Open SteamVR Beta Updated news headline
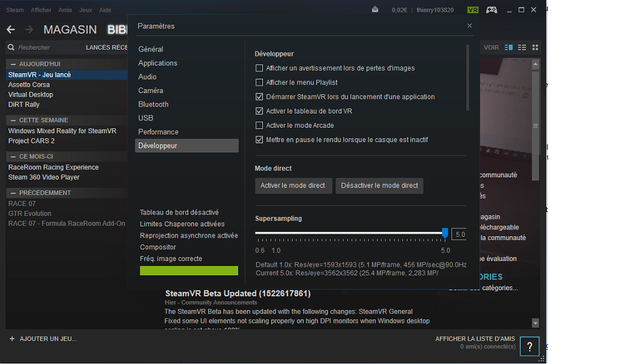 click(x=238, y=293)
